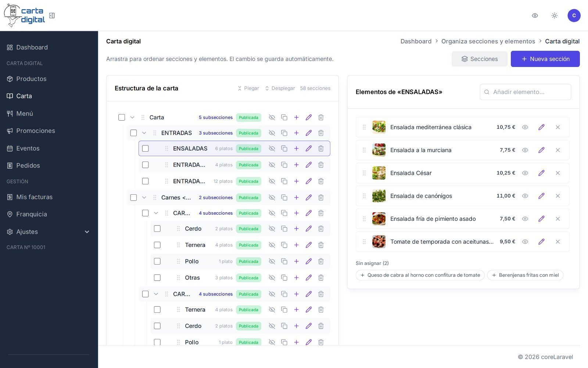The width and height of the screenshot is (588, 368).
Task: Tick the first Cerdo section checkbox
Action: click(x=157, y=229)
